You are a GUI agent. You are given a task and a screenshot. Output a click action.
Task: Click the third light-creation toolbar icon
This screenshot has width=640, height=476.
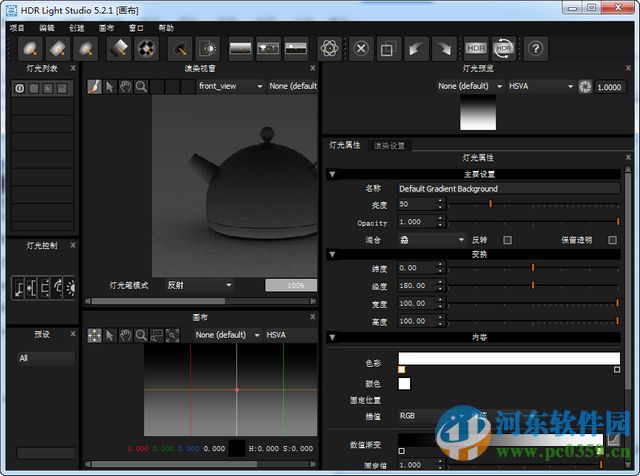pos(86,49)
